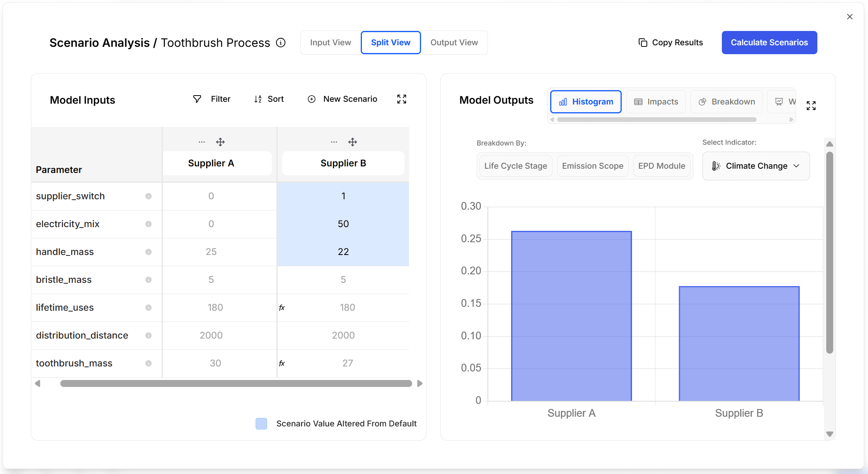This screenshot has height=474, width=868.
Task: Open the three-dot menu above Supplier B
Action: 334,142
